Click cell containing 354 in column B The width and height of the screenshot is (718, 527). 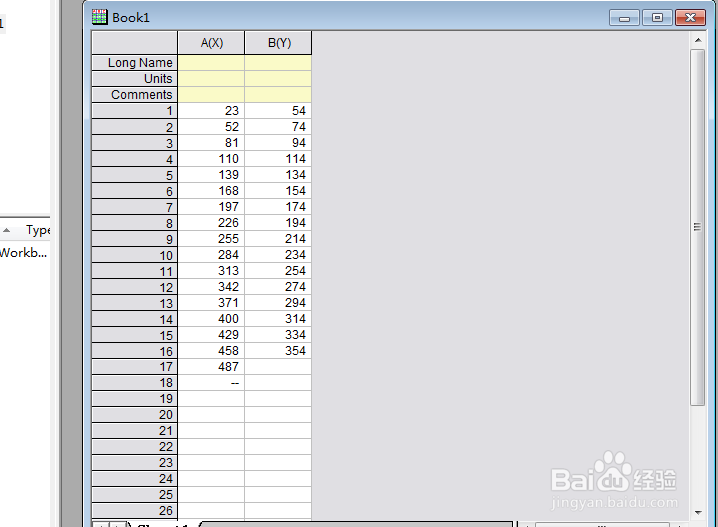pyautogui.click(x=278, y=351)
